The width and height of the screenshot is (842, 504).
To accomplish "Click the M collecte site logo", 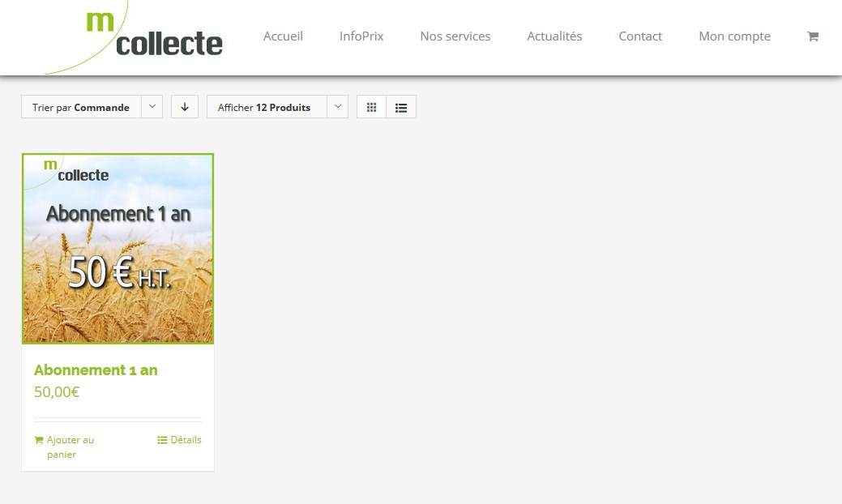I will (x=135, y=36).
